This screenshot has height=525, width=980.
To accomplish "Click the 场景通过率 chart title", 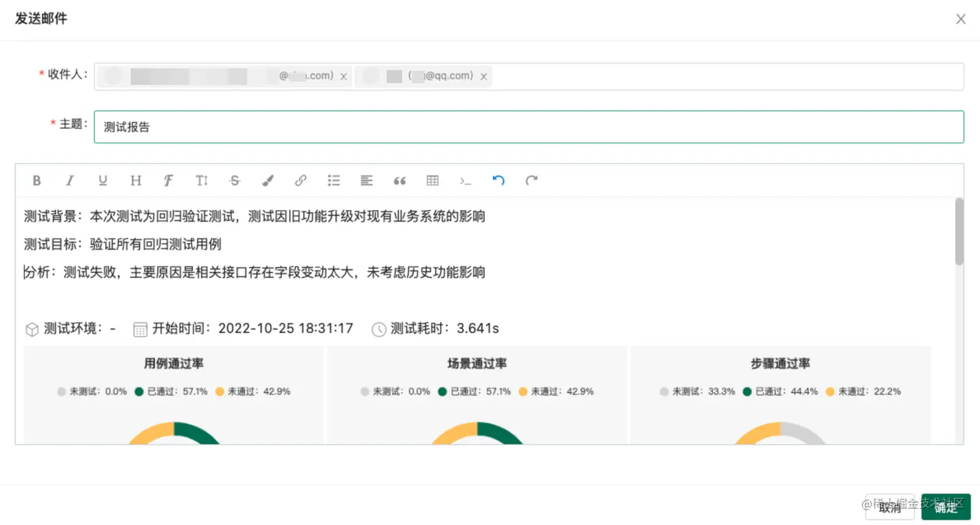I will coord(477,364).
